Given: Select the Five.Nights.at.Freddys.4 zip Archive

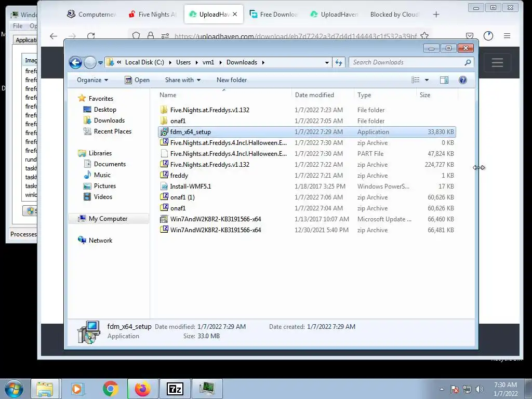Looking at the screenshot, I should click(x=307, y=142).
